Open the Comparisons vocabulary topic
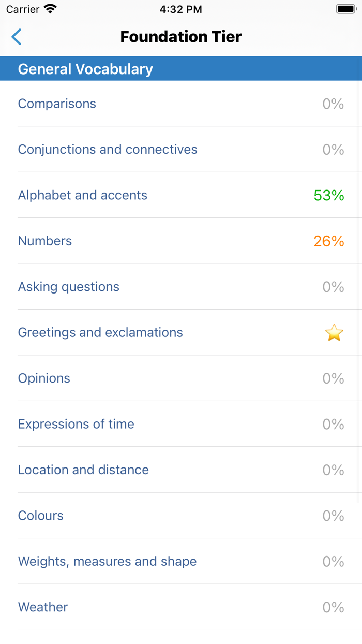 57,104
